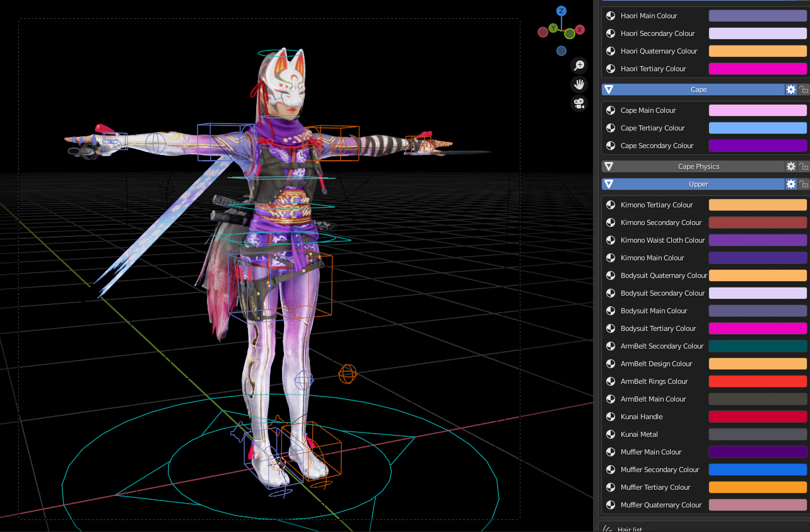Click material icon beside Kunai Handle

(x=611, y=417)
